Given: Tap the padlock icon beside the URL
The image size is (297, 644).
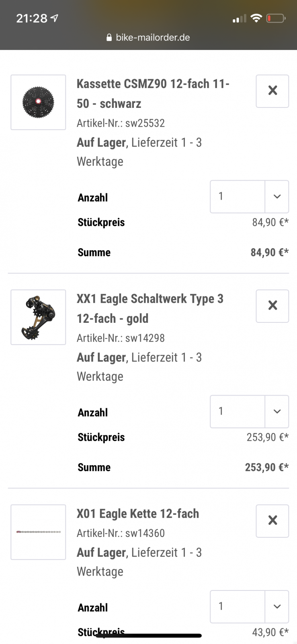Looking at the screenshot, I should tap(109, 37).
